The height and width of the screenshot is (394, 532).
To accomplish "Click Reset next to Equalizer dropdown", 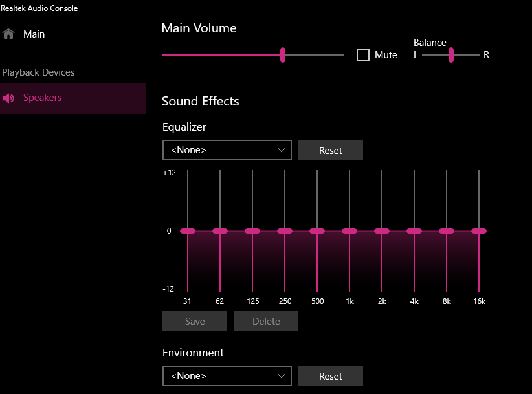I will tap(331, 150).
